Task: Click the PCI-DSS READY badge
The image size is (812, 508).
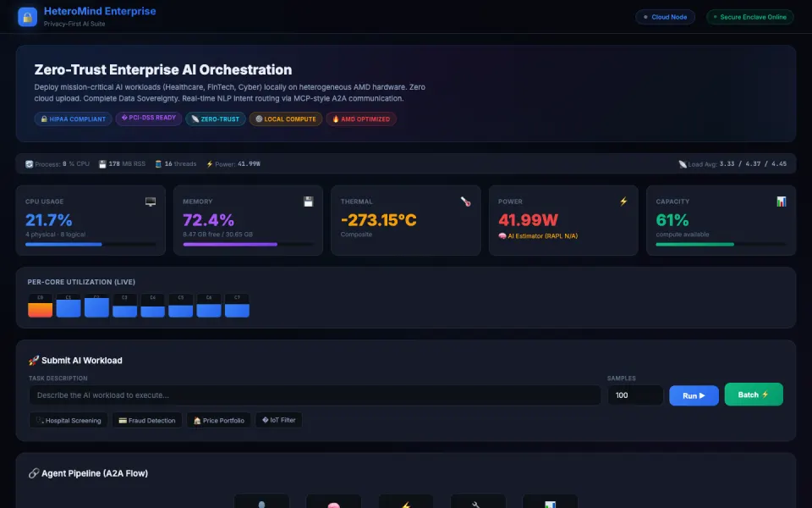Action: point(149,119)
